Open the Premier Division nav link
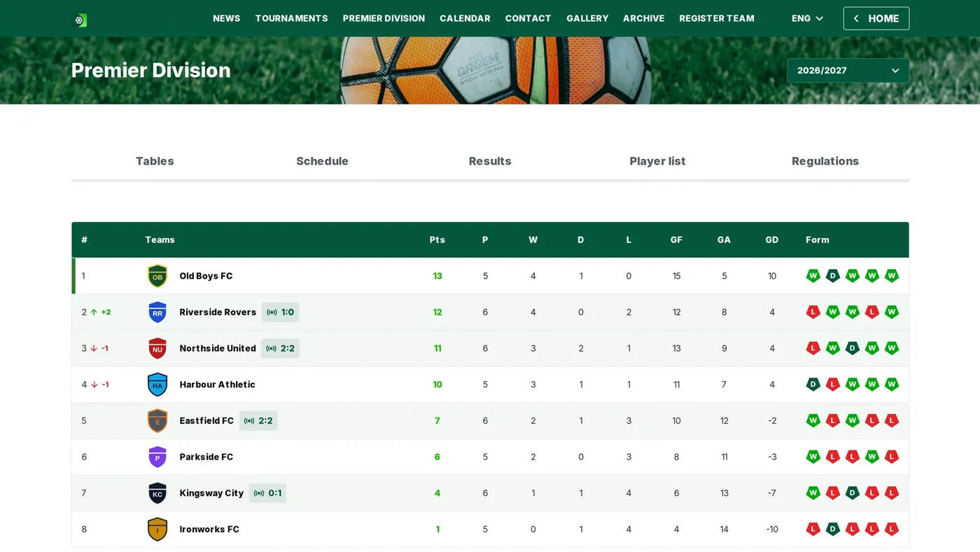Screen dimensions: 980x552 pos(384,18)
